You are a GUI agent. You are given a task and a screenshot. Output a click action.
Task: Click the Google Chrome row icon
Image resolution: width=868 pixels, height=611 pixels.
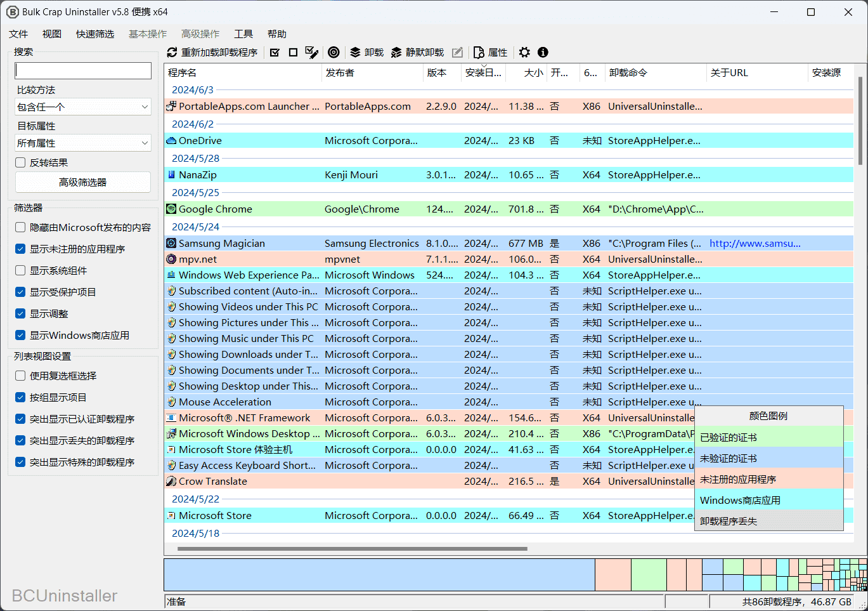point(171,209)
